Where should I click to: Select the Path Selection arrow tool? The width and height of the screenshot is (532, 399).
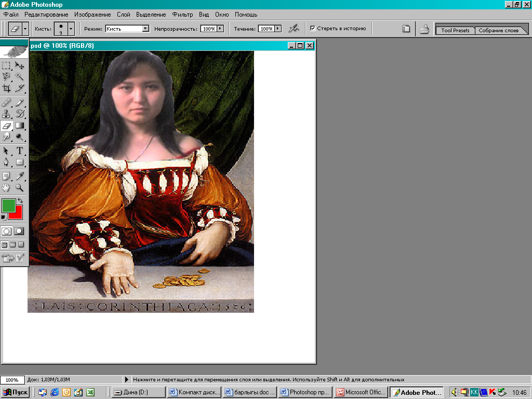pyautogui.click(x=6, y=151)
